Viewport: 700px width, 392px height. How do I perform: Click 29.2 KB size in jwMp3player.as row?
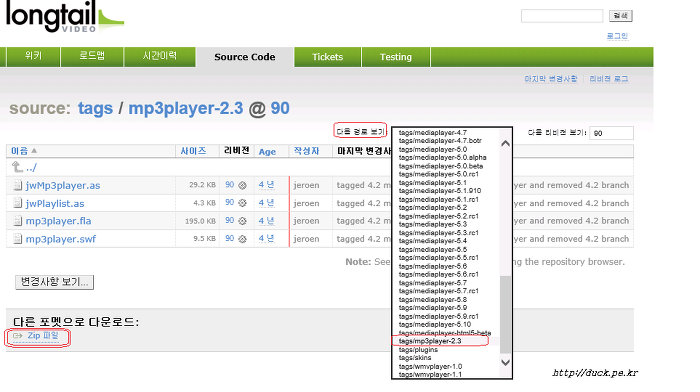tap(202, 185)
